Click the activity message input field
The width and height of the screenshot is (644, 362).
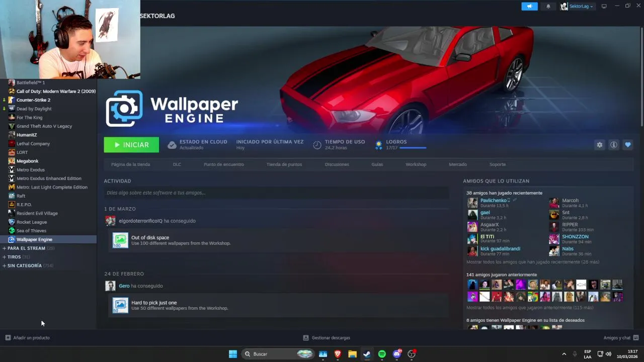coord(276,193)
